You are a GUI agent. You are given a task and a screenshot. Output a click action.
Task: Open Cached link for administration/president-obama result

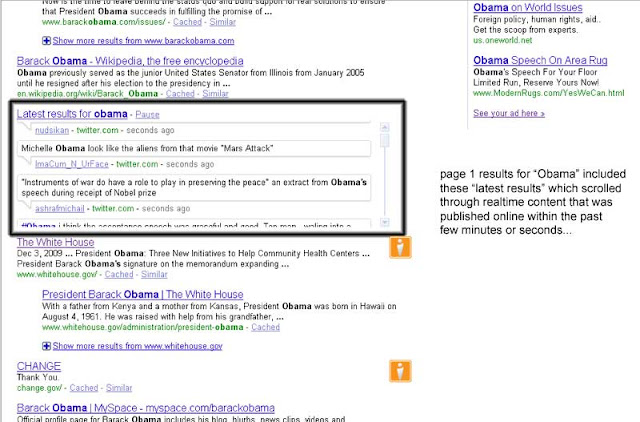click(x=265, y=327)
